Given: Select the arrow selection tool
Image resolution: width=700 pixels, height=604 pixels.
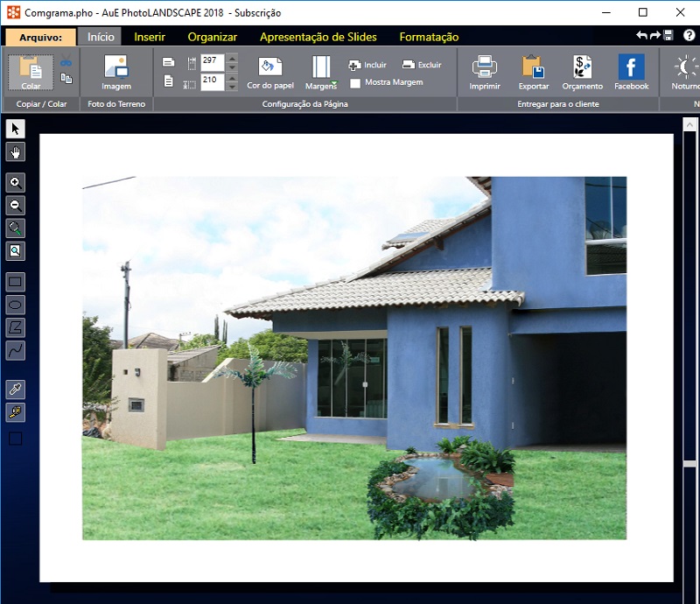Looking at the screenshot, I should coord(16,130).
